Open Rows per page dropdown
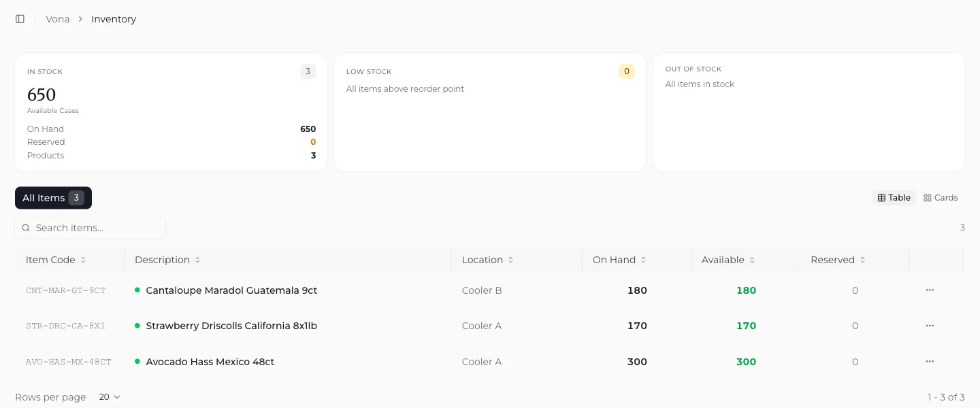This screenshot has width=980, height=408. 110,397
